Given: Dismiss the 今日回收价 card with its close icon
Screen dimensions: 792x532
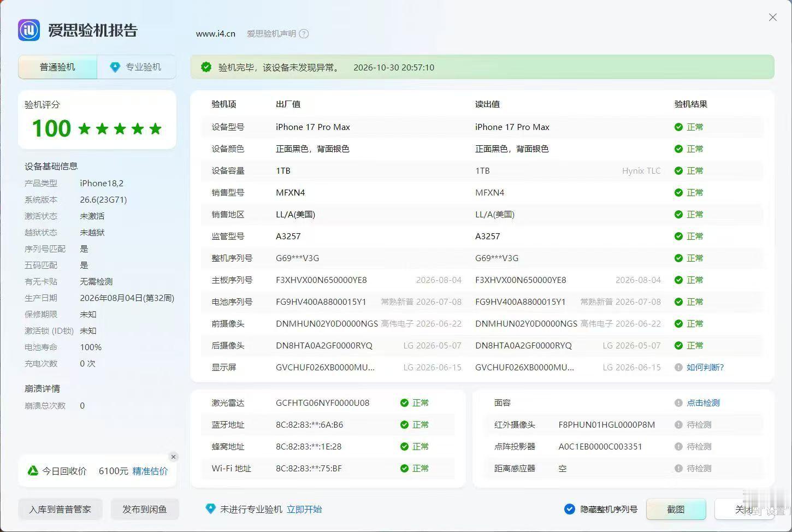Looking at the screenshot, I should tap(173, 457).
